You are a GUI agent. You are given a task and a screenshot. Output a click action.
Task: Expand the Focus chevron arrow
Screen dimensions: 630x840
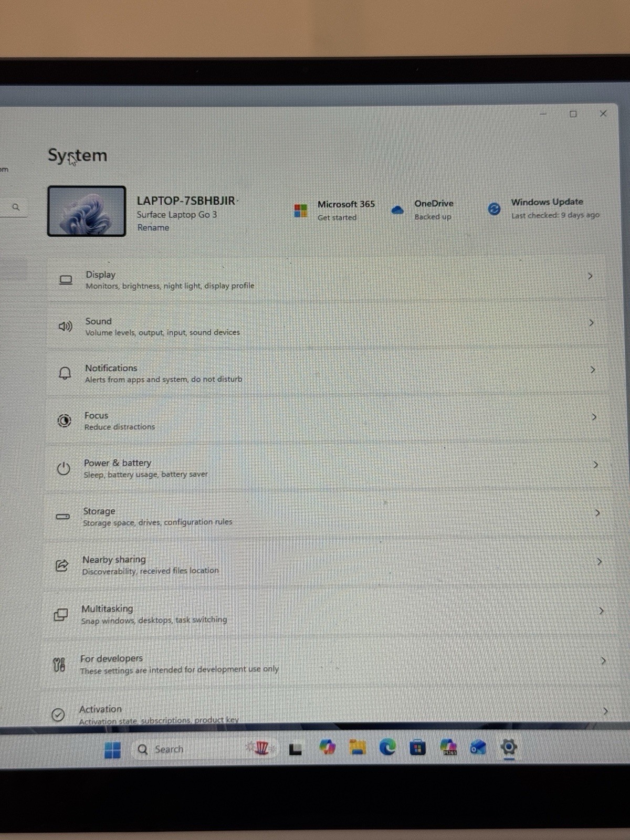[594, 417]
